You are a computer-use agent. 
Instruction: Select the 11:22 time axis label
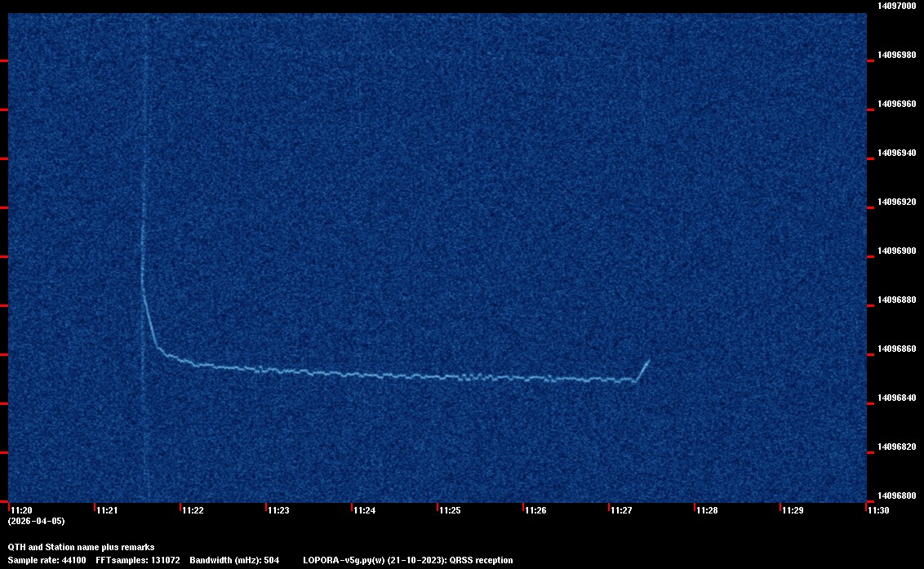[x=193, y=510]
